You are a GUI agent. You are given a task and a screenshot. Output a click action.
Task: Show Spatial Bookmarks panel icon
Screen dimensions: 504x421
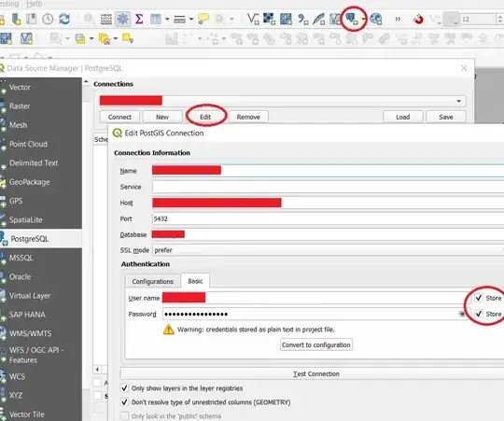[x=32, y=19]
